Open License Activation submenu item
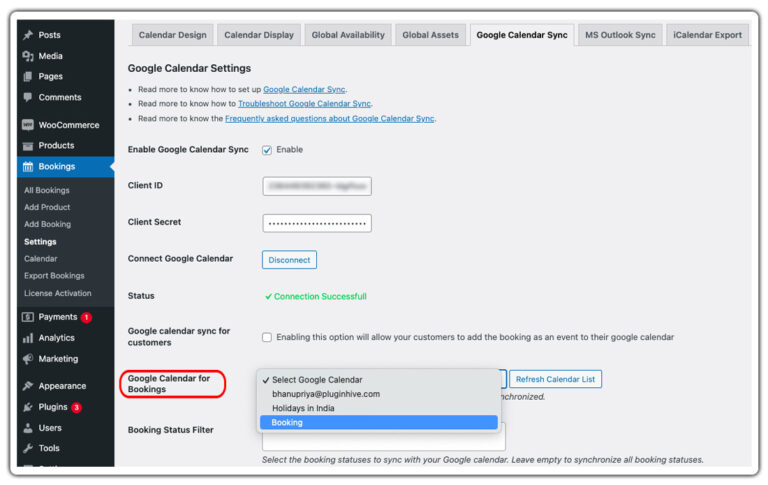Screen dimensions: 768x485 tap(58, 293)
